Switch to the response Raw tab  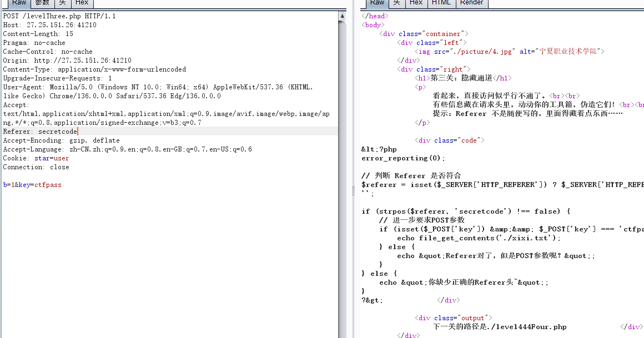click(x=377, y=3)
